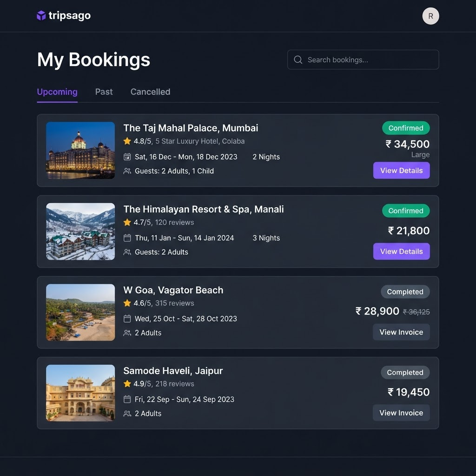Viewport: 476px width, 476px height.
Task: Click the 315 reviews text
Action: click(x=175, y=303)
